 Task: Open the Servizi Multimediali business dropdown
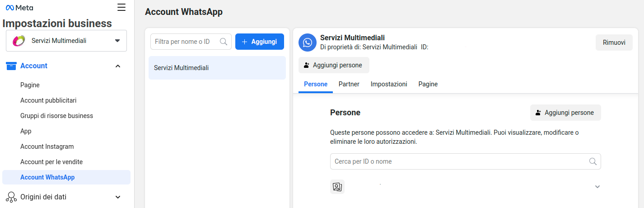pos(66,41)
